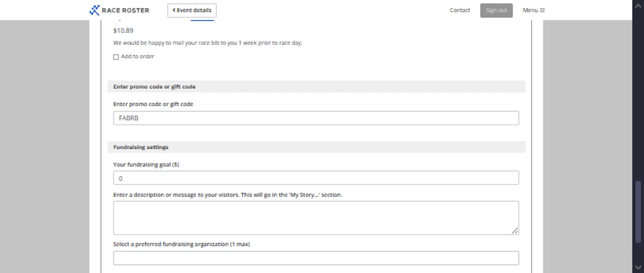Click the "Add to order" label text
The width and height of the screenshot is (644, 273).
pyautogui.click(x=137, y=56)
